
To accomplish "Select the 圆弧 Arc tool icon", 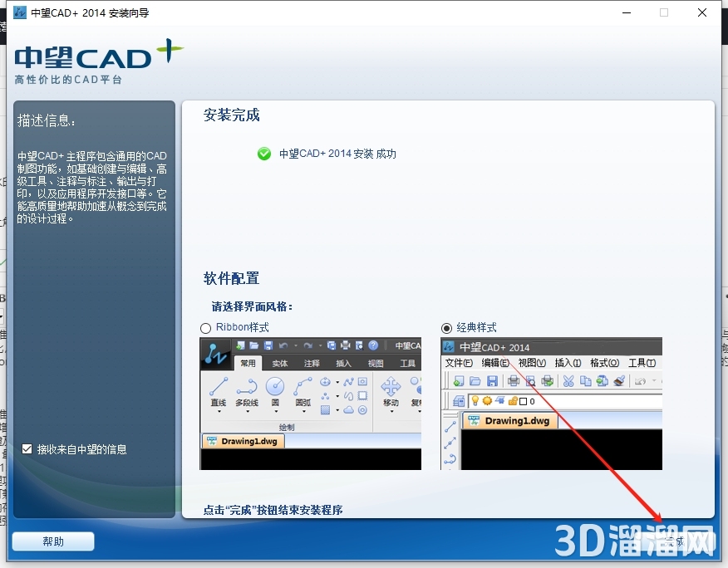I will point(303,386).
